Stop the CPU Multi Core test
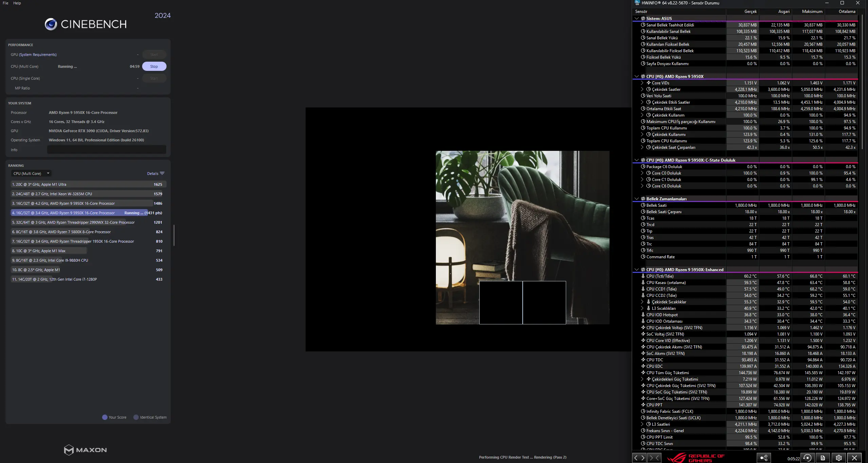The image size is (868, 463). pos(154,66)
